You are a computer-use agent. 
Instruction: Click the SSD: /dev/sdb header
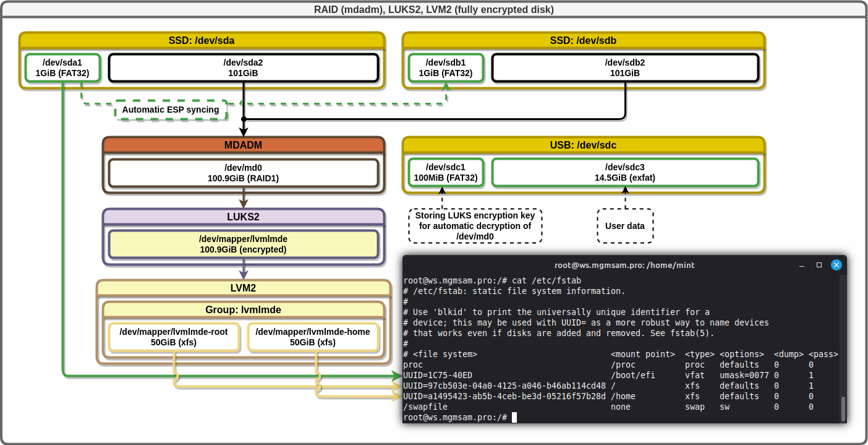click(584, 41)
